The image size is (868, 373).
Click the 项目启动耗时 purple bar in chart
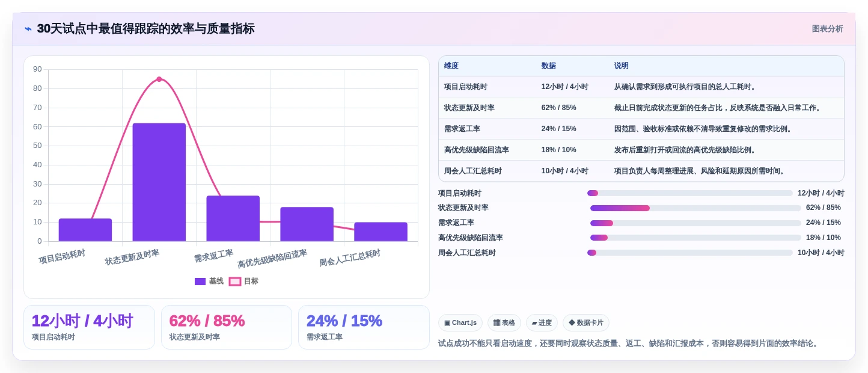pos(85,230)
